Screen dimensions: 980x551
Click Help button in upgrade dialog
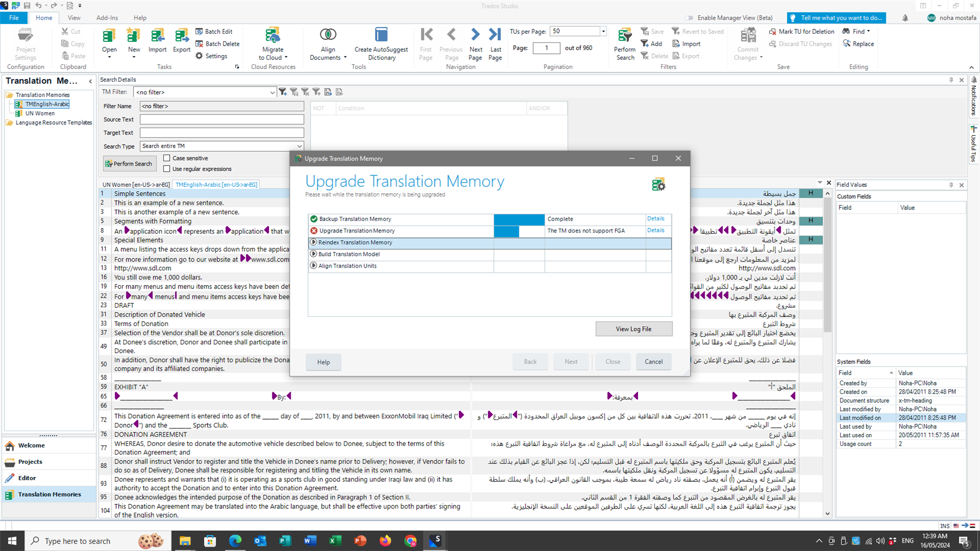pos(323,362)
